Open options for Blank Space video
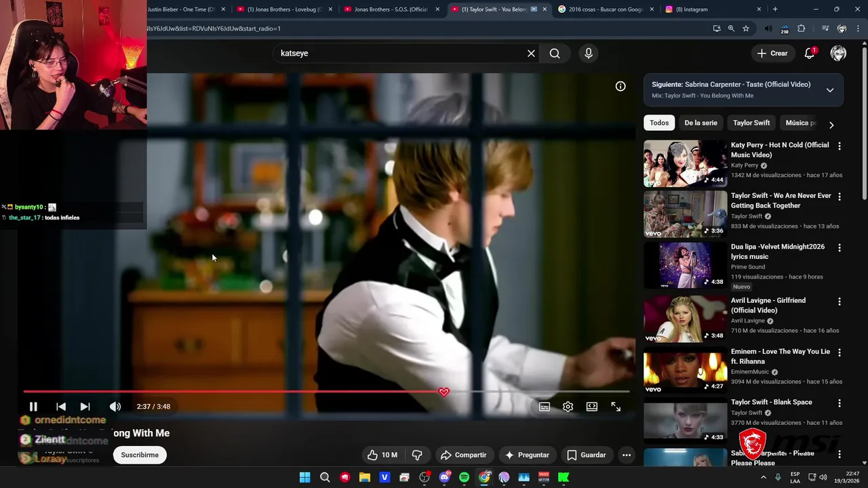Viewport: 868px width, 488px height. click(840, 403)
